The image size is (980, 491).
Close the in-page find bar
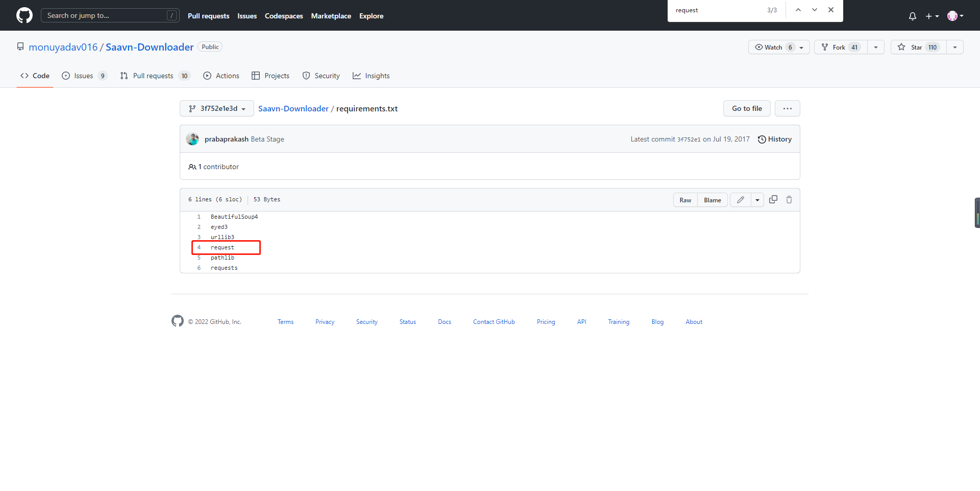pyautogui.click(x=831, y=9)
